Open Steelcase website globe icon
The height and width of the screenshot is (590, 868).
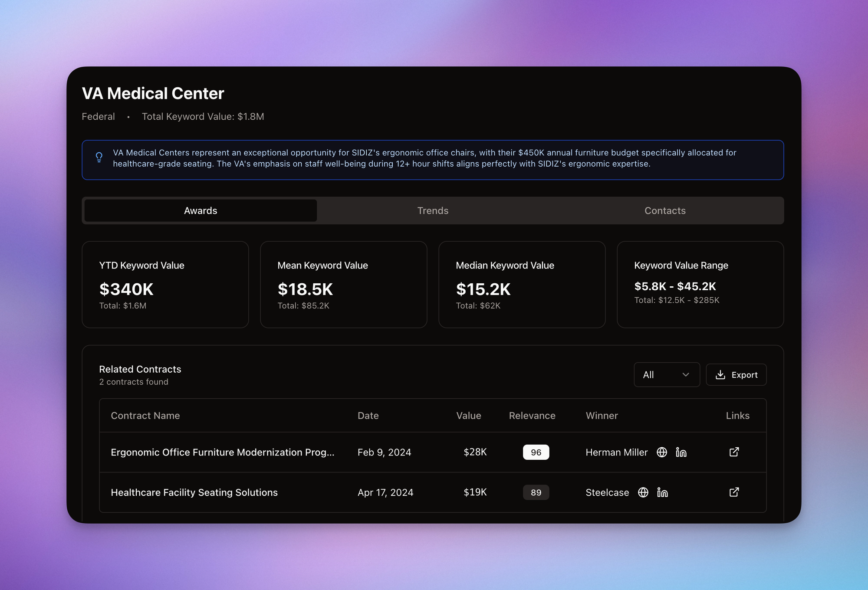[643, 492]
